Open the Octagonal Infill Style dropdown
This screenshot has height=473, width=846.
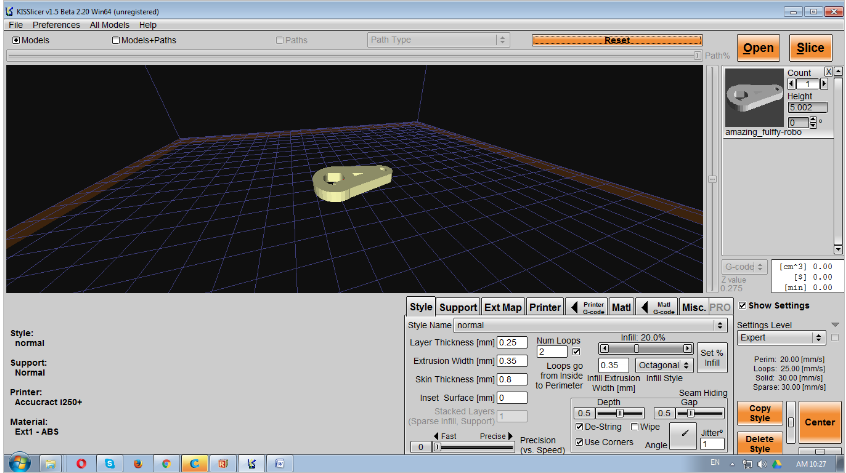(664, 365)
